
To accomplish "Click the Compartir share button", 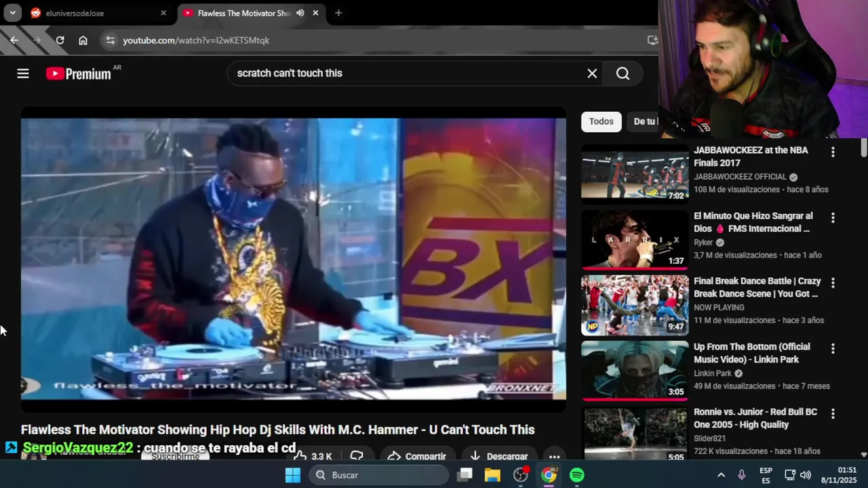I will pyautogui.click(x=416, y=455).
